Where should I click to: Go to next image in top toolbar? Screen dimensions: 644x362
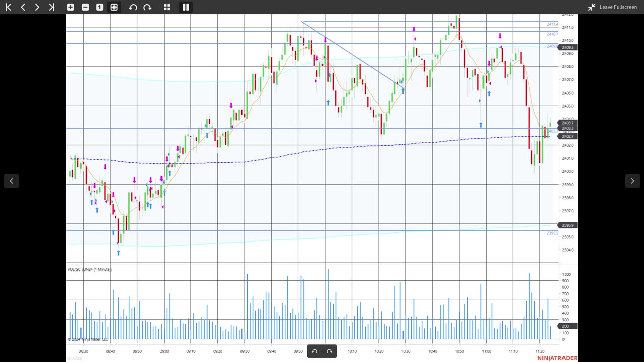pyautogui.click(x=37, y=7)
